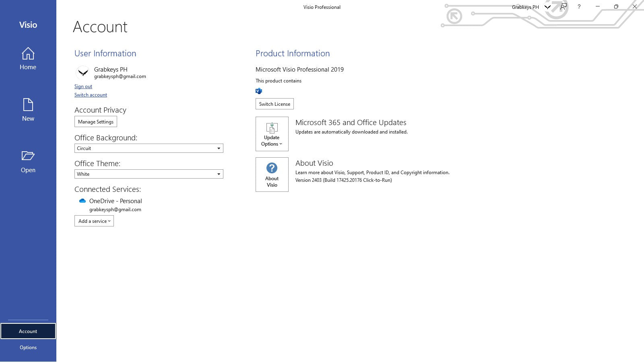Click the profile picture in title bar
This screenshot has height=362, width=644.
pyautogui.click(x=548, y=7)
